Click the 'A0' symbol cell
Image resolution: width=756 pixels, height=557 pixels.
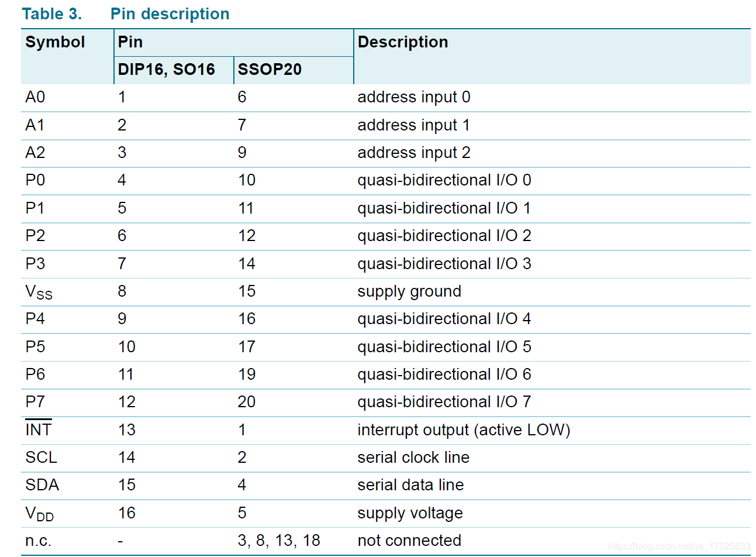click(35, 97)
